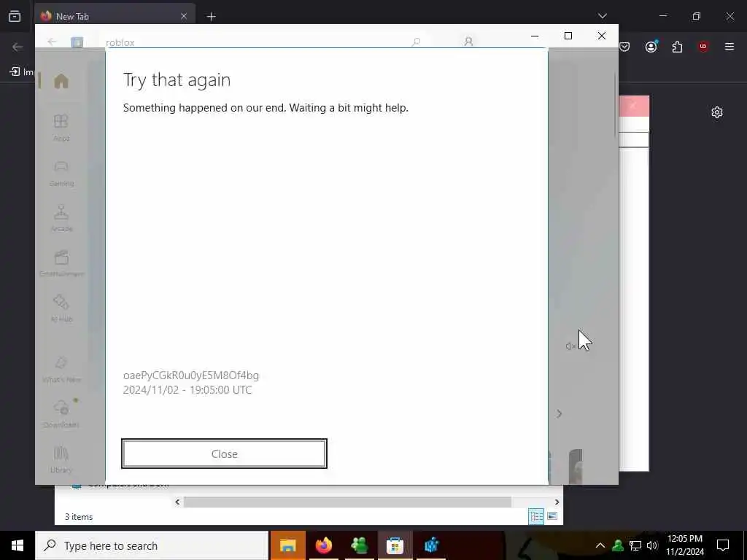Click the taskbar search box
Screen dimensions: 747x560
[x=152, y=545]
